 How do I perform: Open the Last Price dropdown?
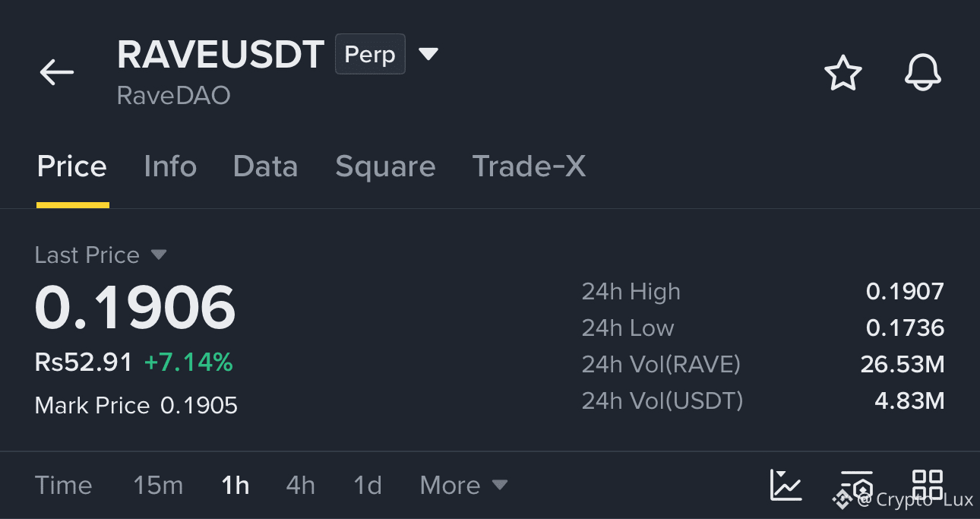click(100, 255)
